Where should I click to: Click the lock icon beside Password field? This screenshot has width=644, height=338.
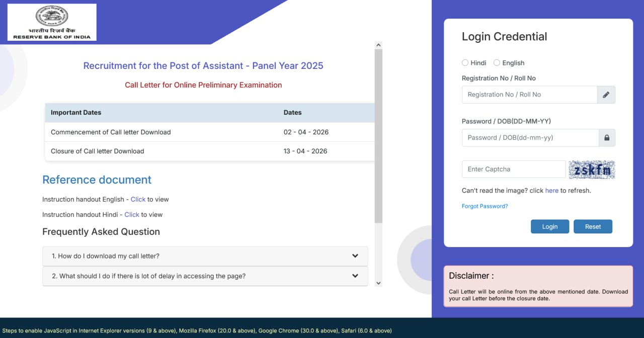[606, 137]
